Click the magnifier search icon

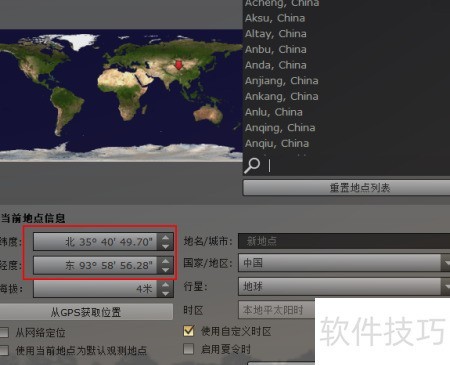coord(252,165)
